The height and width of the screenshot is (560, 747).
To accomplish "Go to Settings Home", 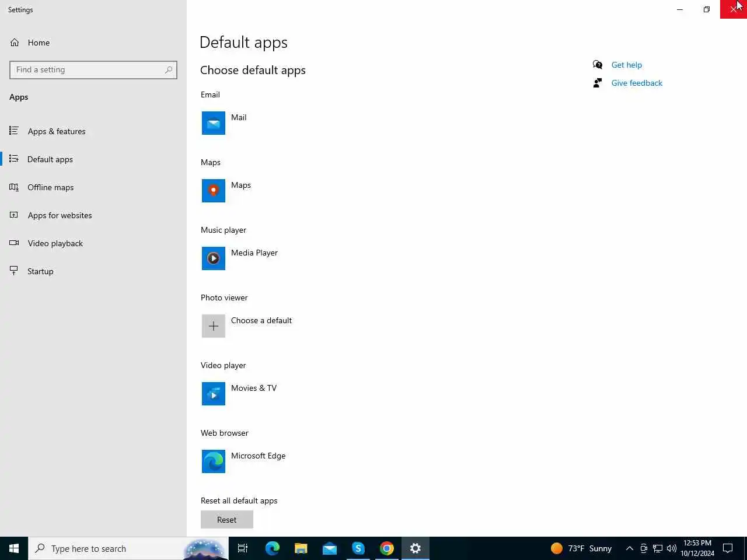I will pos(93,43).
